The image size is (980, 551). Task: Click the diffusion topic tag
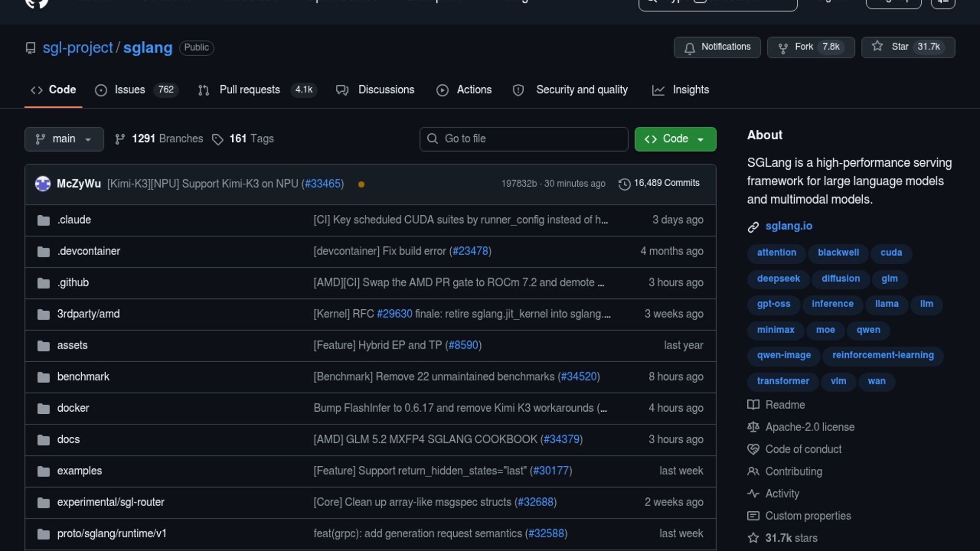point(841,279)
